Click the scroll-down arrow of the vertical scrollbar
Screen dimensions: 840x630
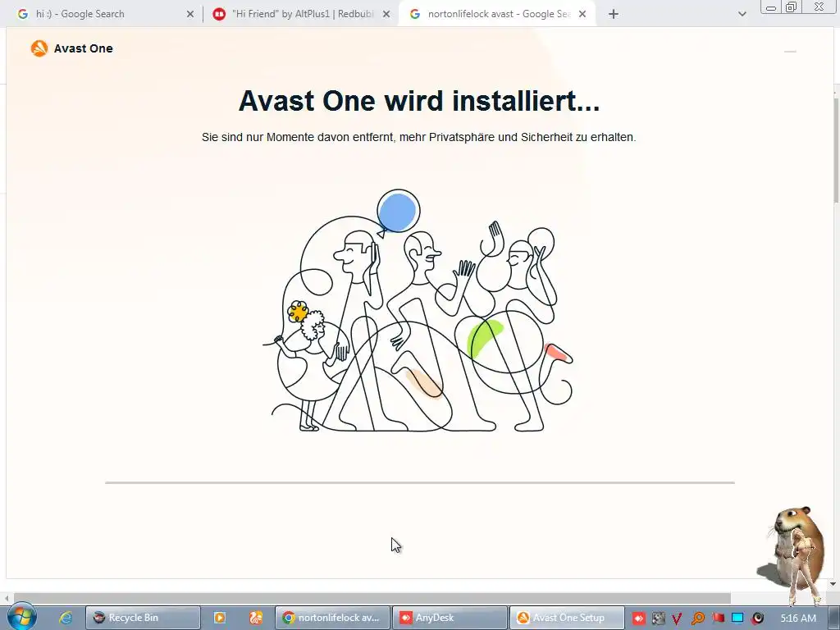pyautogui.click(x=833, y=583)
